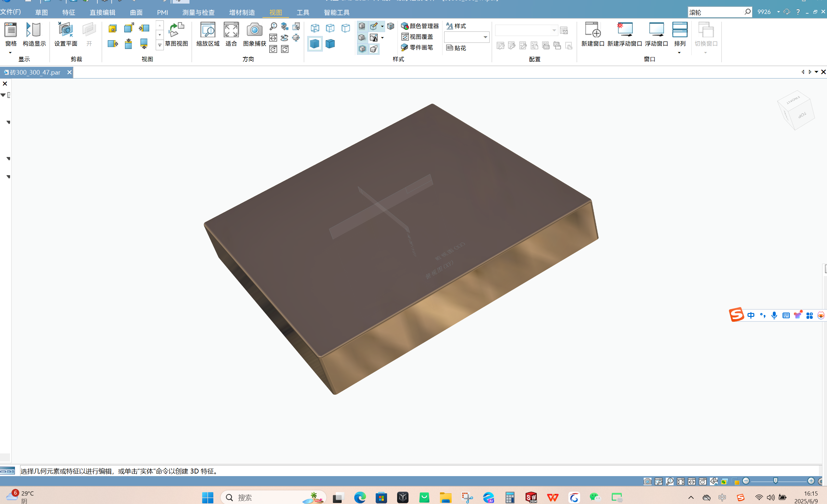Click the configuration table icon beside the empty combo box
The height and width of the screenshot is (504, 827).
(564, 30)
